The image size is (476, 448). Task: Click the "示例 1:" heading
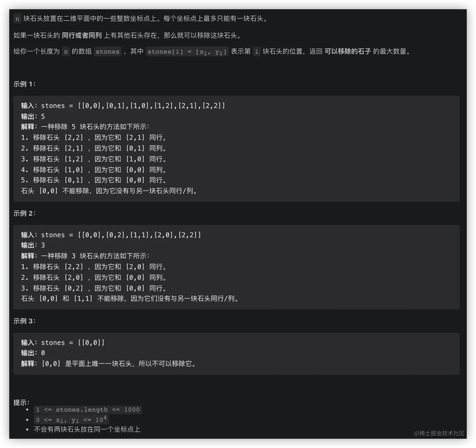click(x=25, y=84)
